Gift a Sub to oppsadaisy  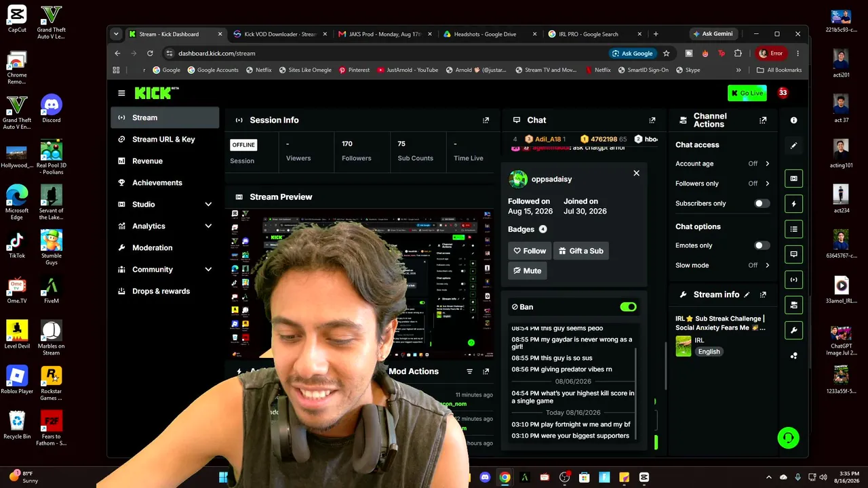click(581, 251)
